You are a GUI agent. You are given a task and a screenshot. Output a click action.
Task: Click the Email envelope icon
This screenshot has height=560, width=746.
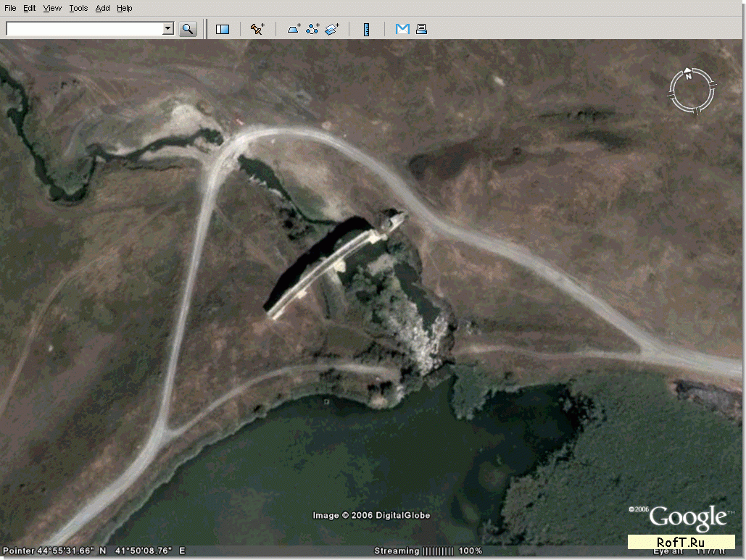click(x=402, y=29)
